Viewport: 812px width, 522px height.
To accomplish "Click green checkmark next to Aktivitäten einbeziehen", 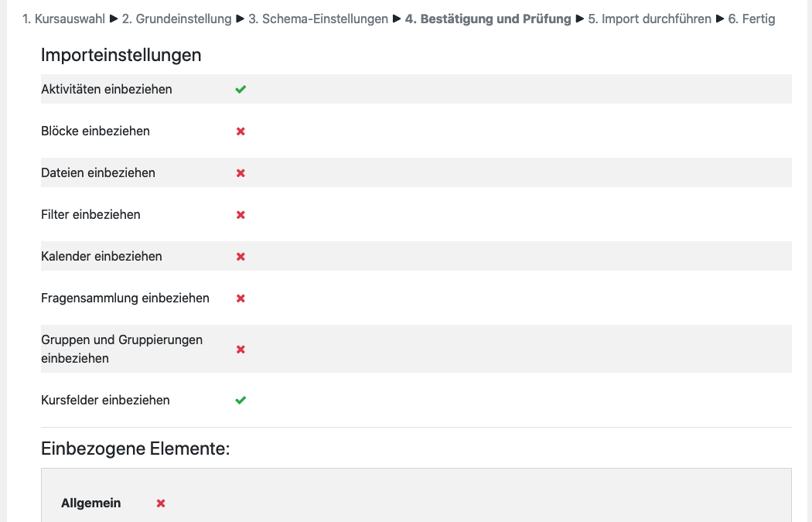I will pyautogui.click(x=241, y=90).
